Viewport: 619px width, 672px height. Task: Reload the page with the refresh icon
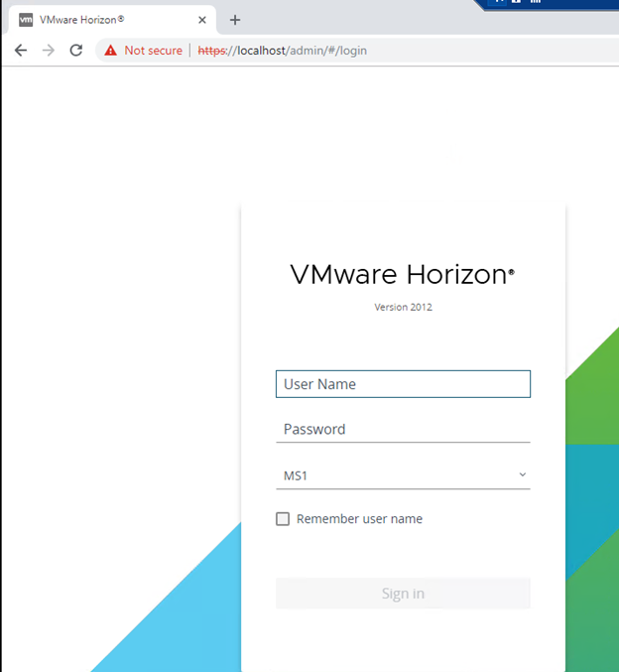point(76,51)
